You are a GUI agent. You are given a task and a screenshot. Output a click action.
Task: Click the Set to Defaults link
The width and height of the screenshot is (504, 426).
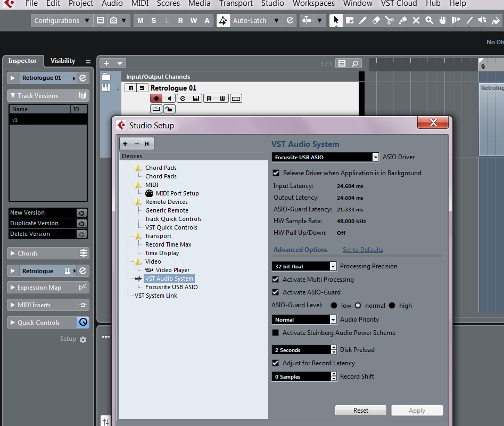click(x=362, y=250)
